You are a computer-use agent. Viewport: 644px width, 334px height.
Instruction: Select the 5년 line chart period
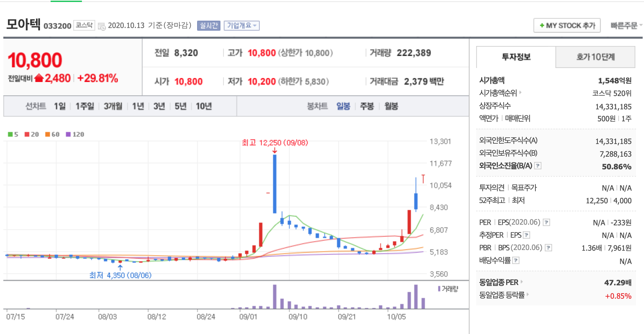click(180, 106)
